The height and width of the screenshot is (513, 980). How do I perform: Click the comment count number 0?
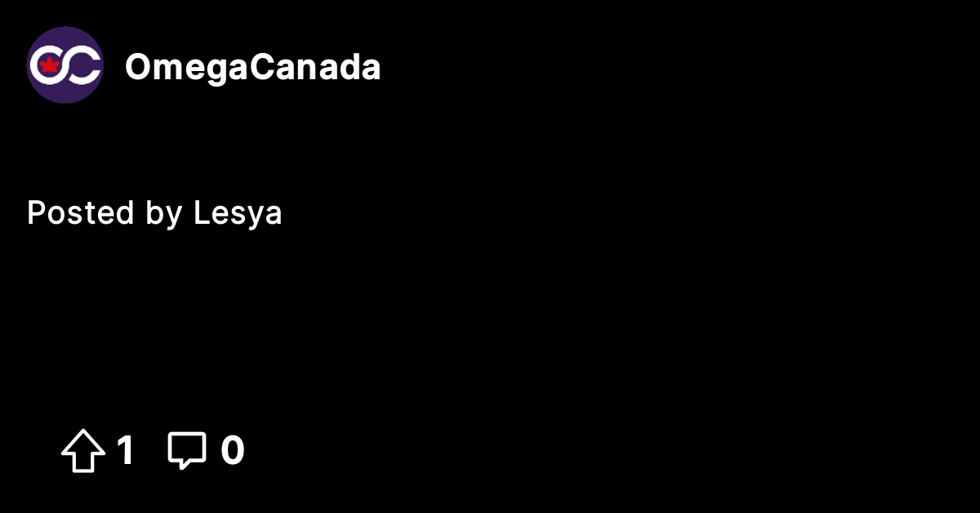[233, 451]
